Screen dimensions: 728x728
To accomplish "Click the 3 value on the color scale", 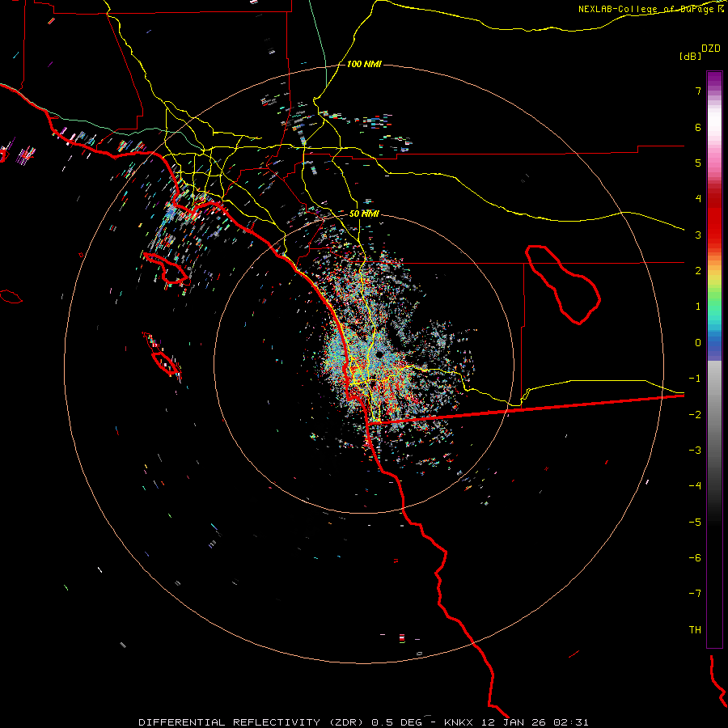I will (698, 235).
